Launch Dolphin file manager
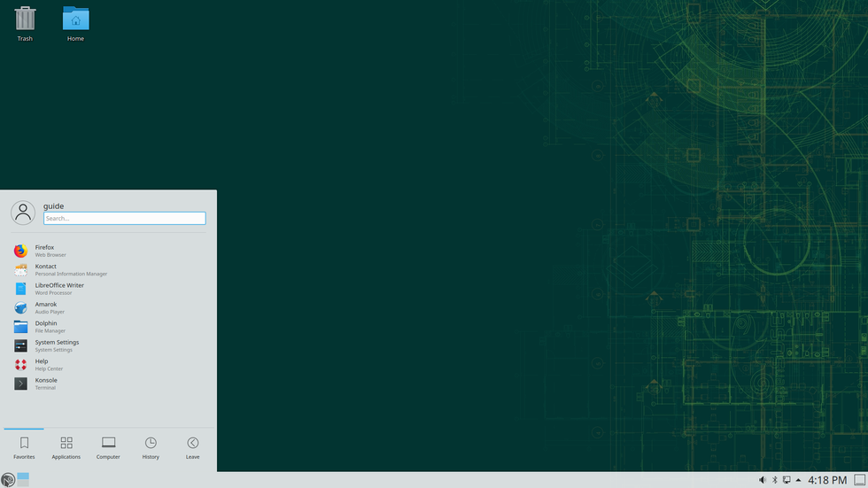 tap(46, 327)
